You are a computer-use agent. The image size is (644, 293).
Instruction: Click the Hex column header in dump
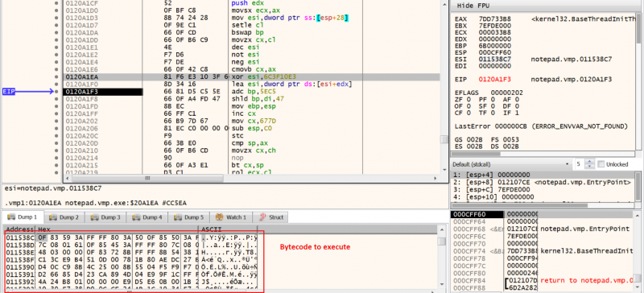pos(117,229)
